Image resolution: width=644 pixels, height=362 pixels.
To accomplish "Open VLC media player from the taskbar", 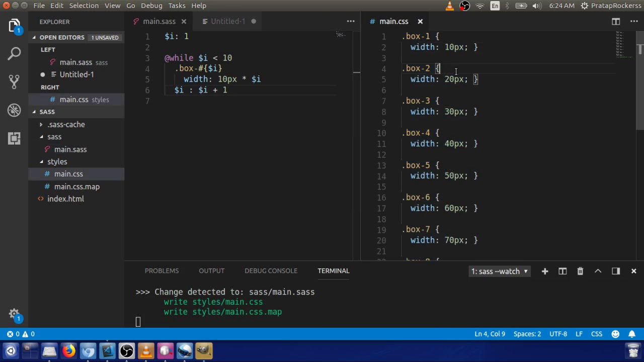I will point(146,350).
